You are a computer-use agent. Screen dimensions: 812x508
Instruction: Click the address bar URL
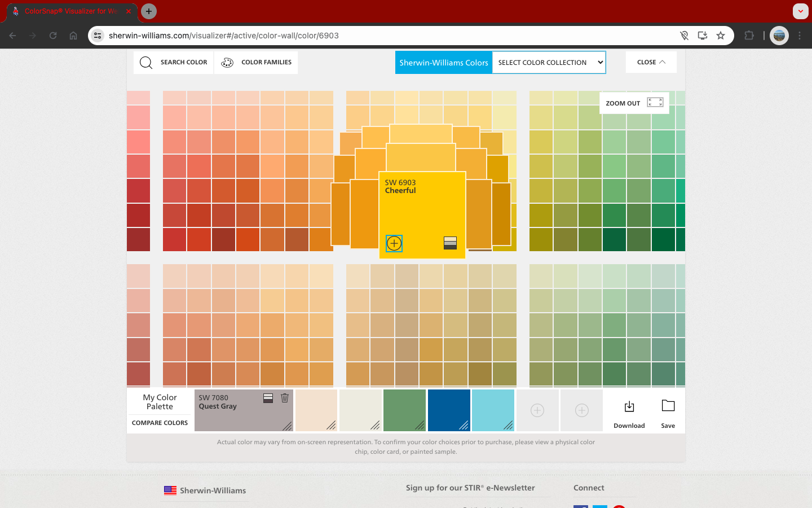point(224,36)
